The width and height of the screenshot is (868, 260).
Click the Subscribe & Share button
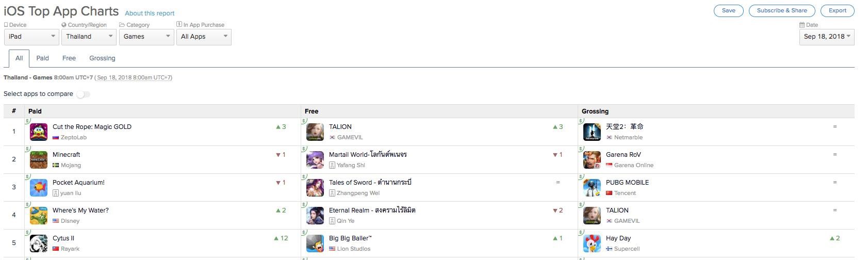point(782,11)
